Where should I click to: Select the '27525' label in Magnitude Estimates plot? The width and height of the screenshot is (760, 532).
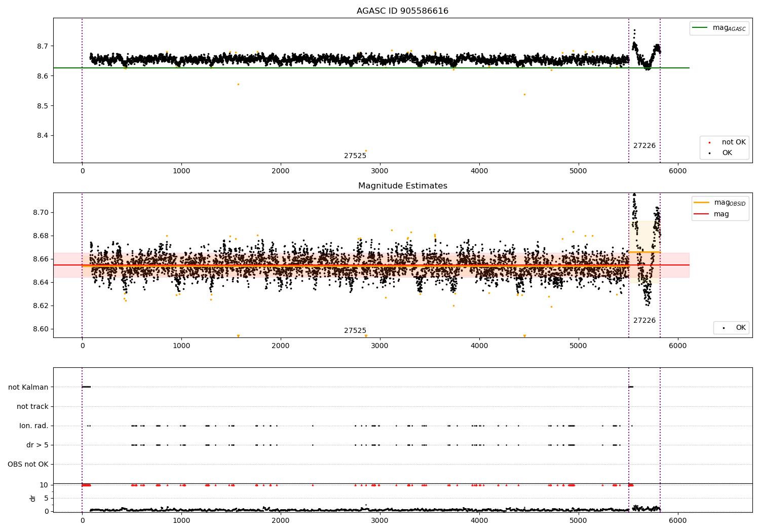pyautogui.click(x=355, y=330)
